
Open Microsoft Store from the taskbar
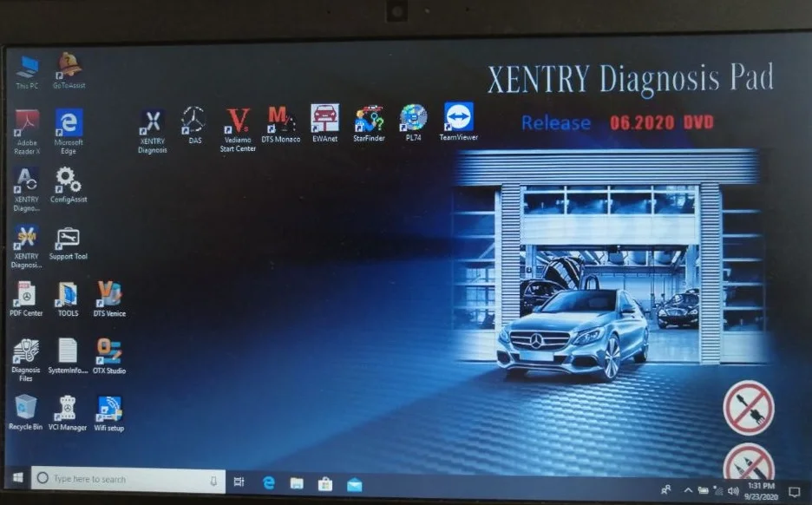pyautogui.click(x=325, y=484)
